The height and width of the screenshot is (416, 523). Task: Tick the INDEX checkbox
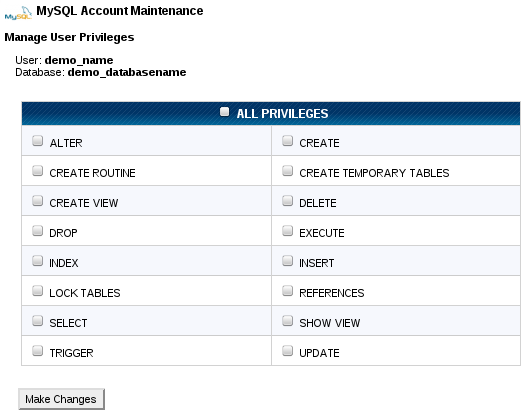tap(38, 261)
